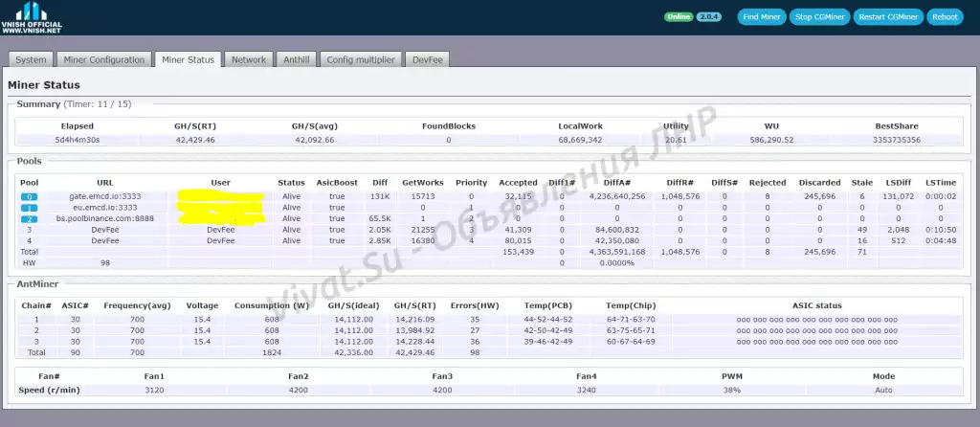
Task: Click the Summary timer text 11 / 15
Action: pos(113,104)
